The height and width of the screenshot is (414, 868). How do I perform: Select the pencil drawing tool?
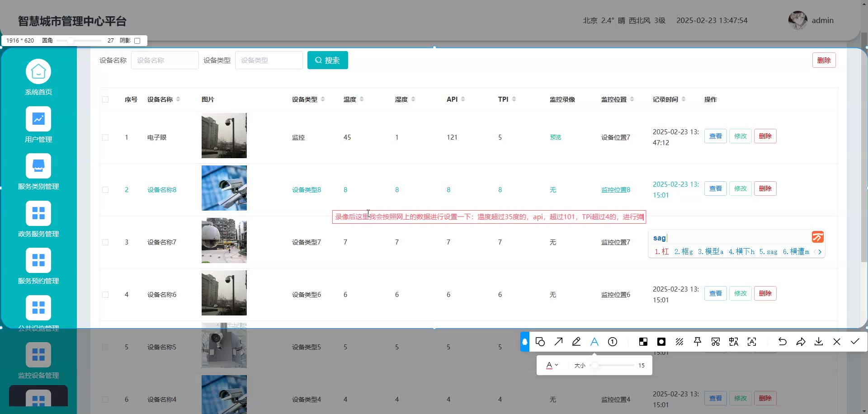(576, 342)
